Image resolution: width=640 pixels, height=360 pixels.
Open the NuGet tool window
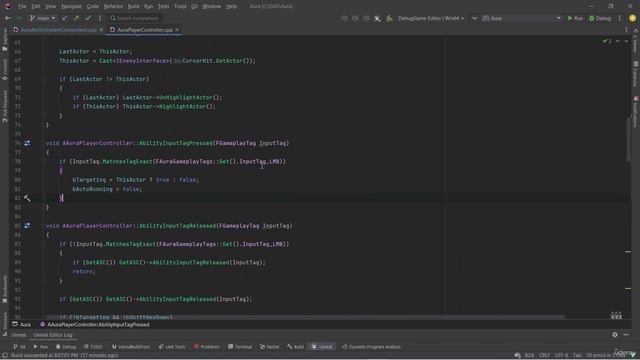click(x=270, y=347)
